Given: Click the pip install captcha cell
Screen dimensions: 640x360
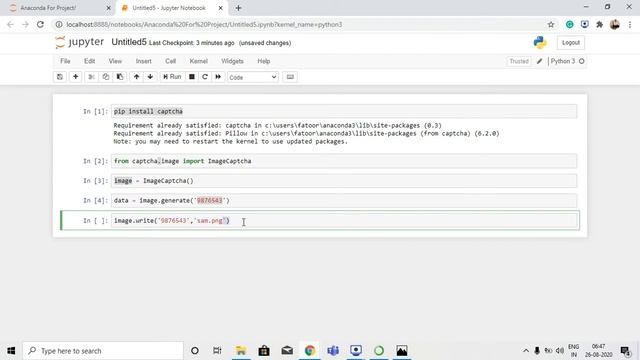Looking at the screenshot, I should pyautogui.click(x=344, y=111).
